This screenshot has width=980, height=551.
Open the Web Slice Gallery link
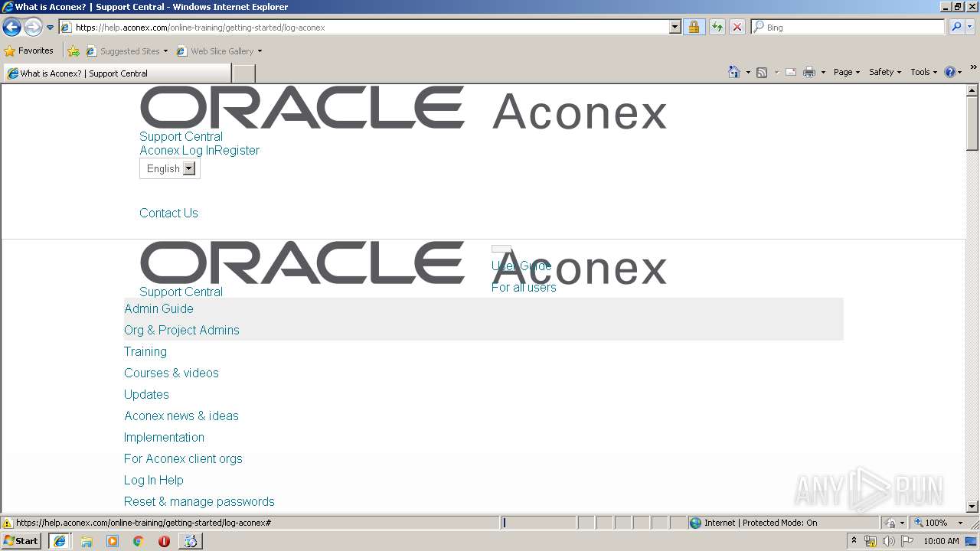click(219, 51)
